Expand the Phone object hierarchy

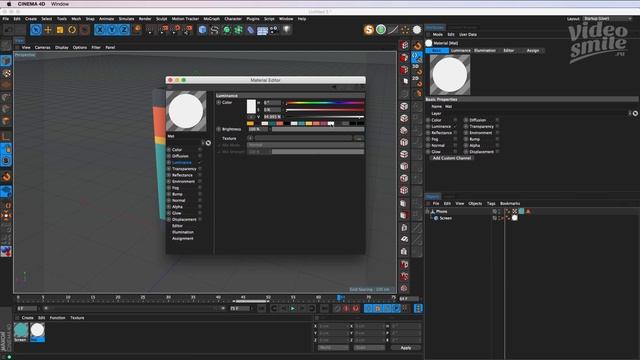427,211
